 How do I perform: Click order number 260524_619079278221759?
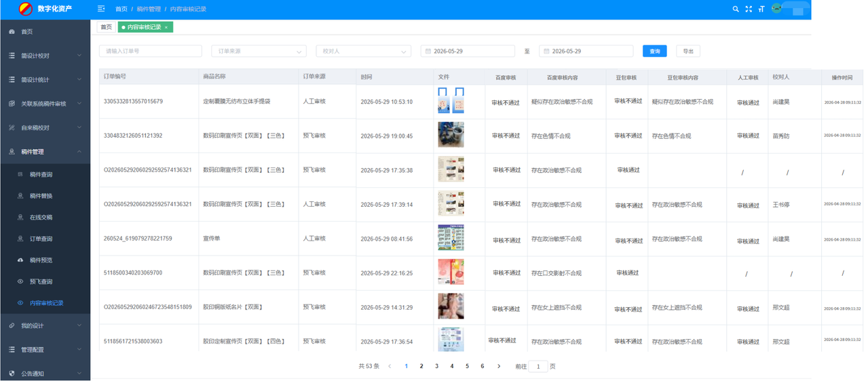click(138, 239)
